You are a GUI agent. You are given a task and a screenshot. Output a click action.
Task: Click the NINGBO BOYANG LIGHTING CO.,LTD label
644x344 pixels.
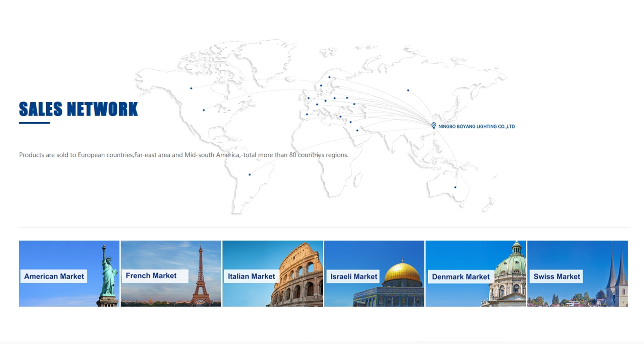coord(476,127)
